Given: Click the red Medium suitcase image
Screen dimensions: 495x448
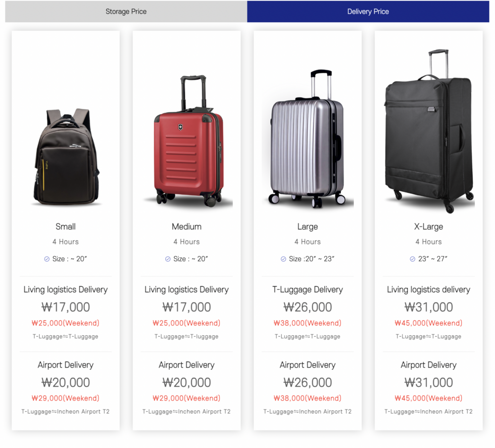Looking at the screenshot, I should (188, 142).
